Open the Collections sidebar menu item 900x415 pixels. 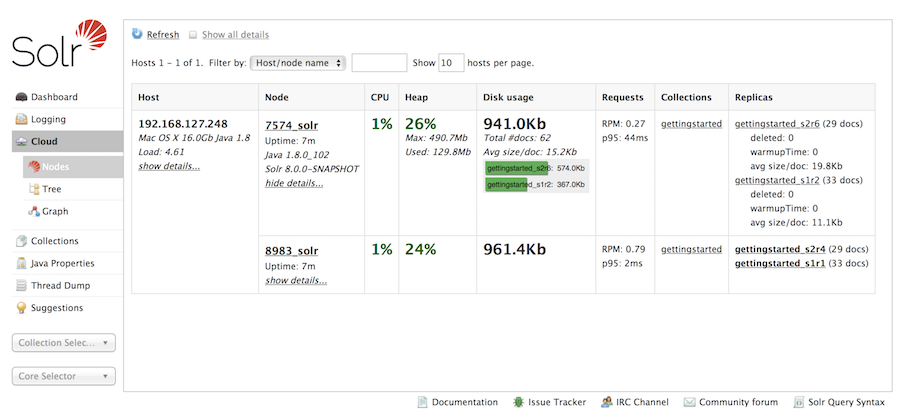coord(54,241)
